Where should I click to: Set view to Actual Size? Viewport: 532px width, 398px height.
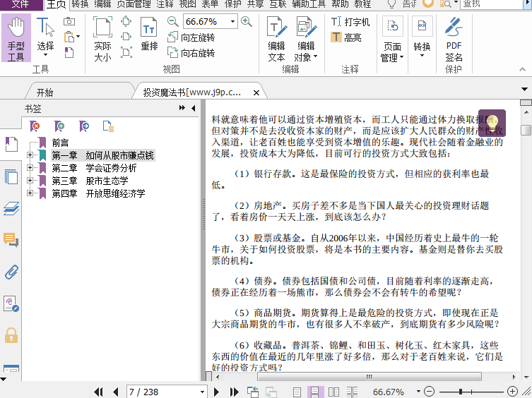coord(102,39)
